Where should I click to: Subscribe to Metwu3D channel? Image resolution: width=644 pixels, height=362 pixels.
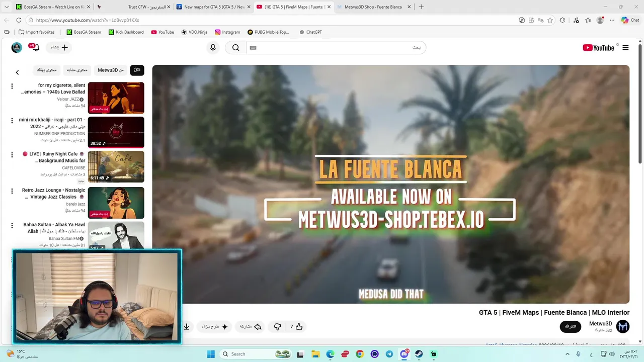pyautogui.click(x=571, y=327)
